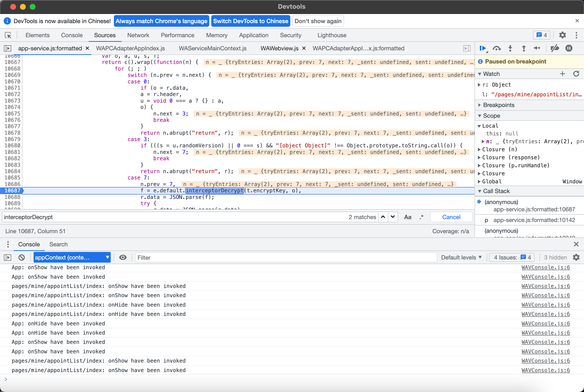Create a live expression with the eye icon

123,257
